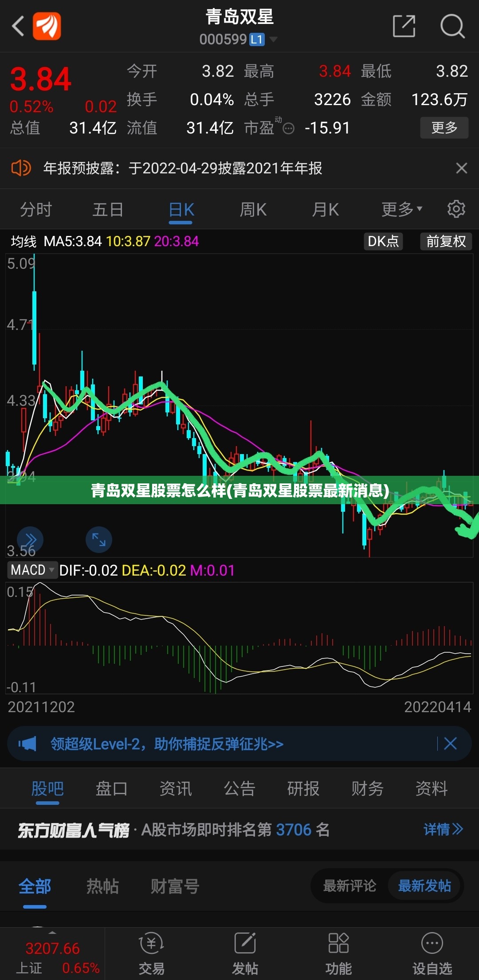The height and width of the screenshot is (980, 479).
Task: Tap the L1 level badge
Action: (257, 39)
